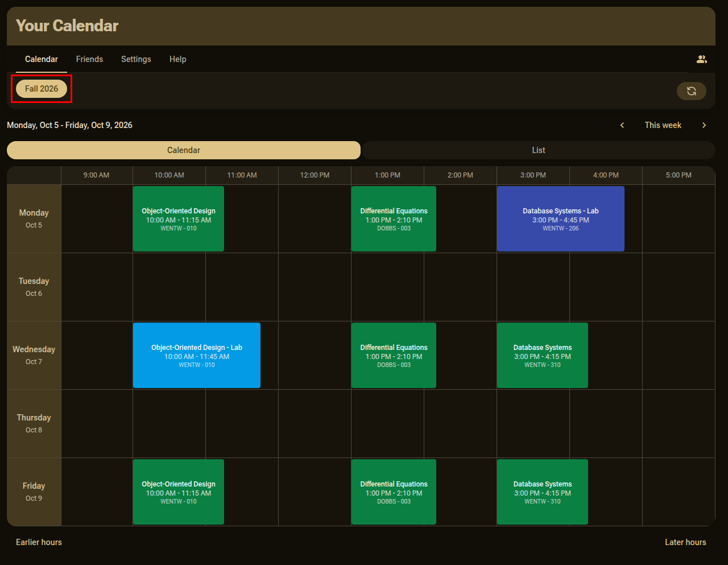
Task: Click the Thursday Oct 8 row header
Action: (x=34, y=423)
